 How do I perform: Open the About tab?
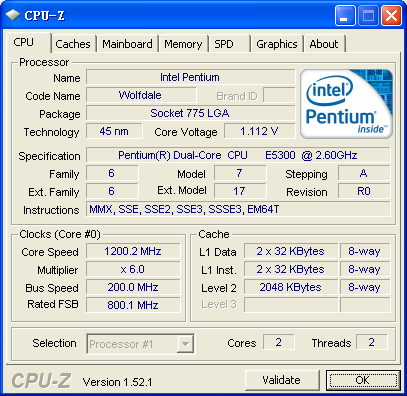pos(324,44)
